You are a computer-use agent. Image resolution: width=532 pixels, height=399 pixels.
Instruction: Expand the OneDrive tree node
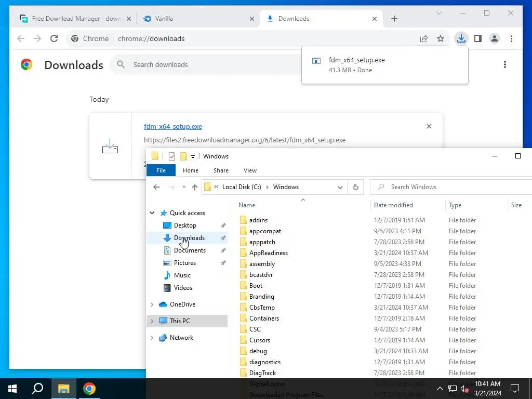(152, 304)
